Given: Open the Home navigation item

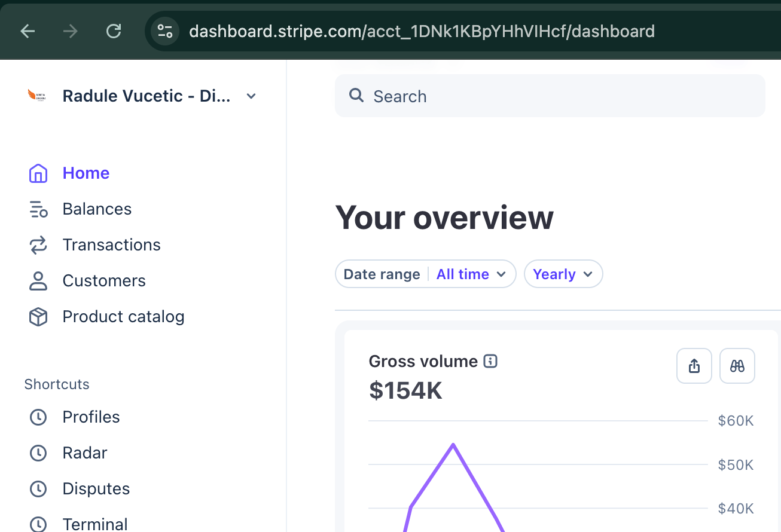Looking at the screenshot, I should (x=86, y=173).
